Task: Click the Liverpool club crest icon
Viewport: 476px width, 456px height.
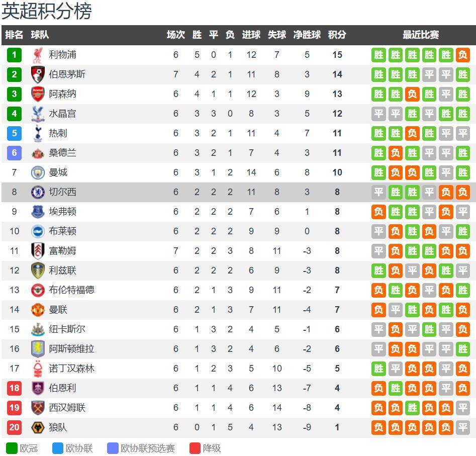Action: pyautogui.click(x=38, y=55)
